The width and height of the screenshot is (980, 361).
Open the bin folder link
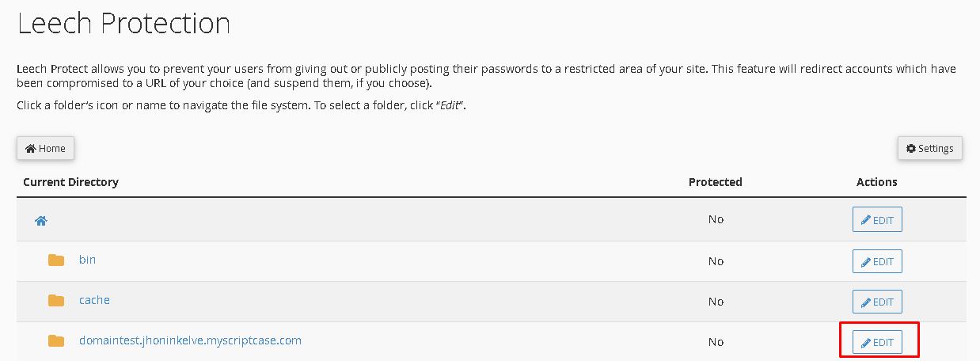coord(87,260)
